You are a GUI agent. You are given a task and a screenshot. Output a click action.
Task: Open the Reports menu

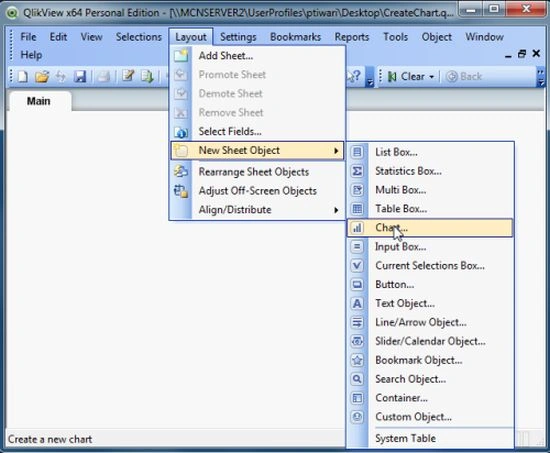click(x=352, y=37)
